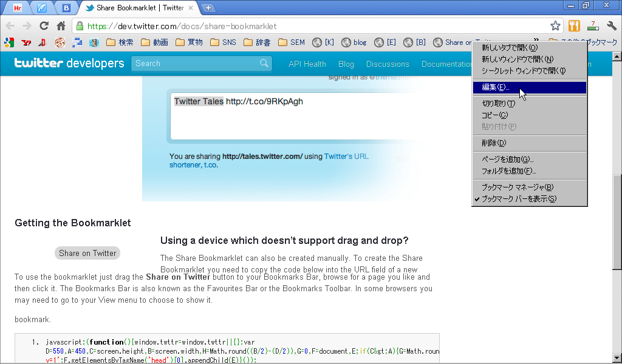Open the 買物 bookmark folder
The image size is (622, 364).
(189, 42)
